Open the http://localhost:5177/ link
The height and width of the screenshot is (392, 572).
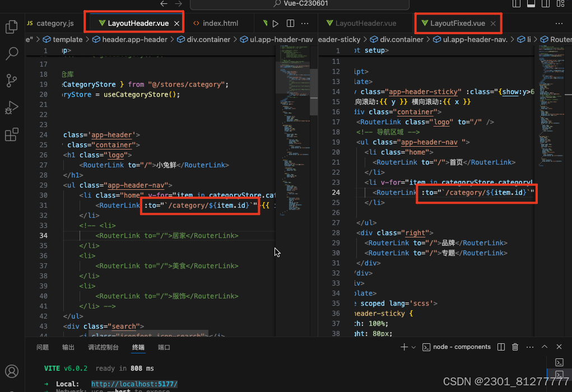[134, 384]
